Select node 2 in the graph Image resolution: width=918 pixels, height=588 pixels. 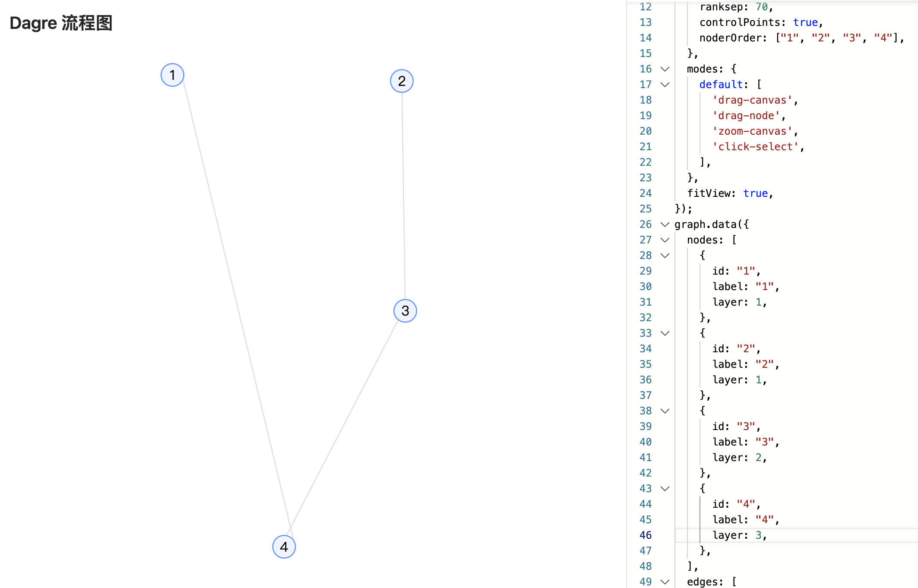(402, 81)
